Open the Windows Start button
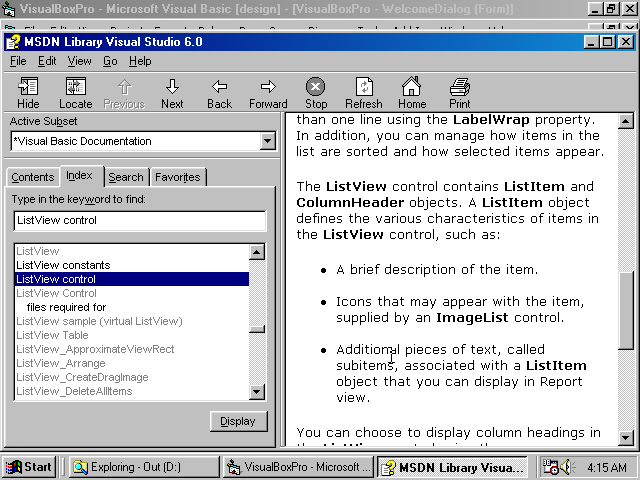 click(x=29, y=466)
